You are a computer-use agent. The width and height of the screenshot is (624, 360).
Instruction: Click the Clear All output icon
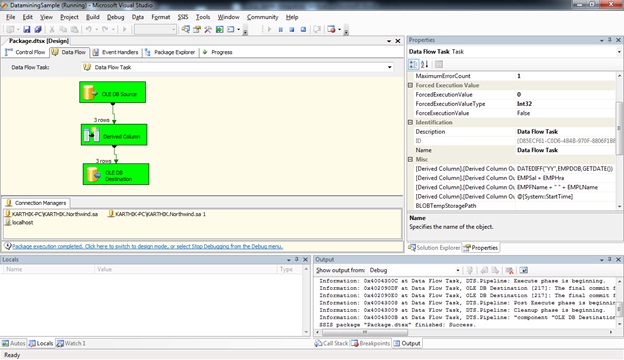509,270
